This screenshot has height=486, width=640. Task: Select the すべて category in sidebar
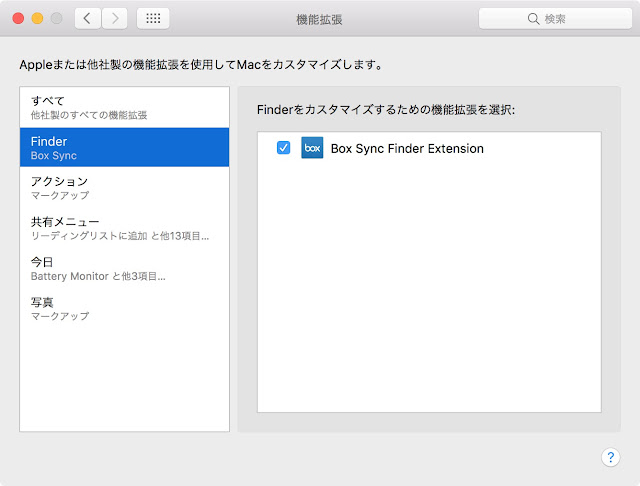click(124, 107)
